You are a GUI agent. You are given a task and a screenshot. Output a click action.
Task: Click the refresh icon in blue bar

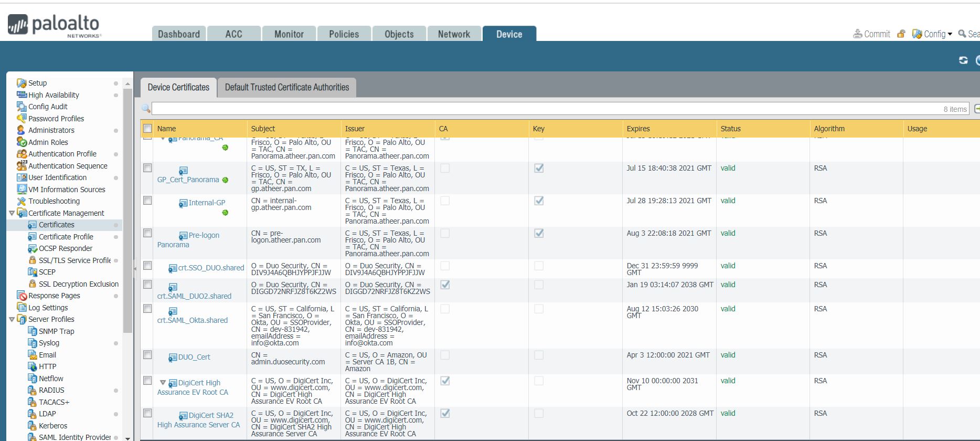pyautogui.click(x=963, y=60)
